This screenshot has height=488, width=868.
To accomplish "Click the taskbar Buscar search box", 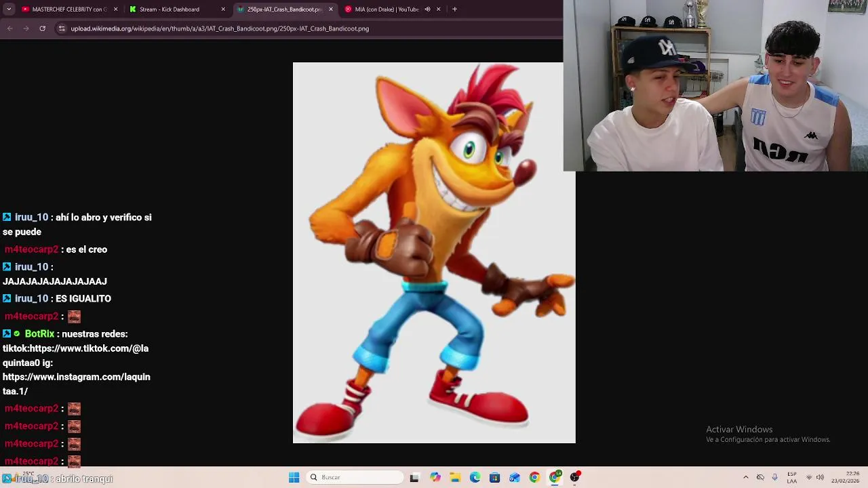I will pos(355,477).
